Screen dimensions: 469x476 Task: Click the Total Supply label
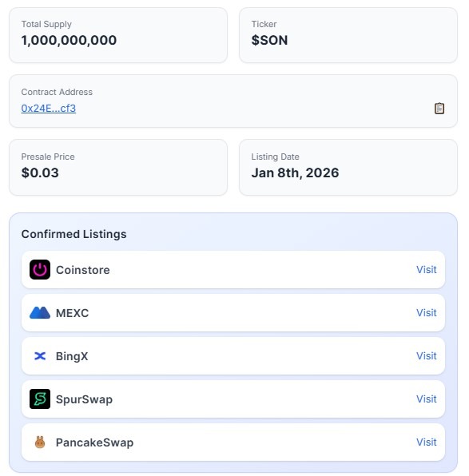pos(46,24)
